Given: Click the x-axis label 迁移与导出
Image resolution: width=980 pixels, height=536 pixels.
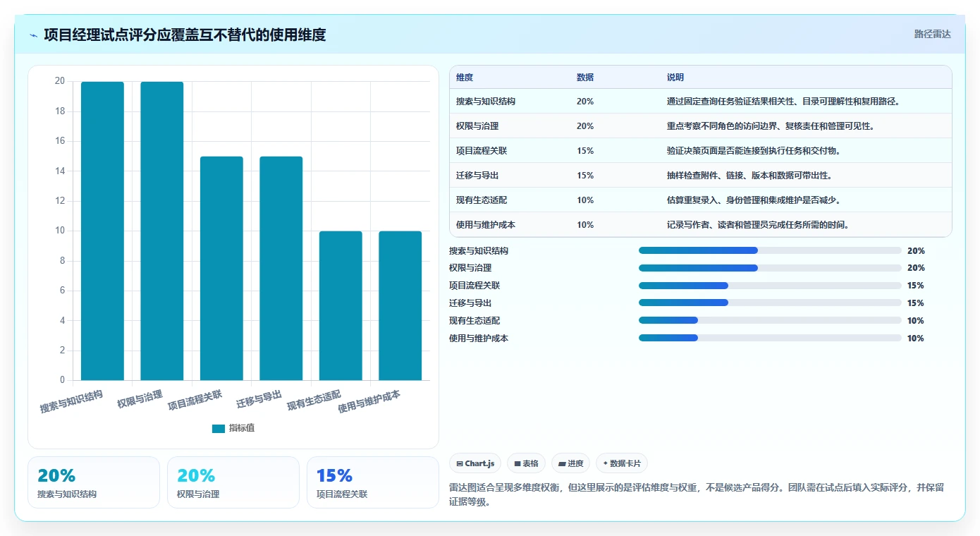Looking at the screenshot, I should [259, 398].
